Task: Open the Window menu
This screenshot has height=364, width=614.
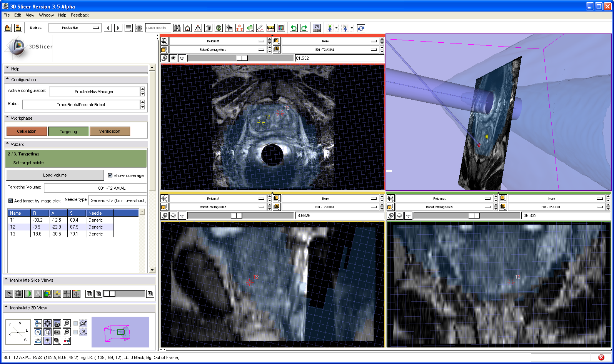Action: (46, 15)
